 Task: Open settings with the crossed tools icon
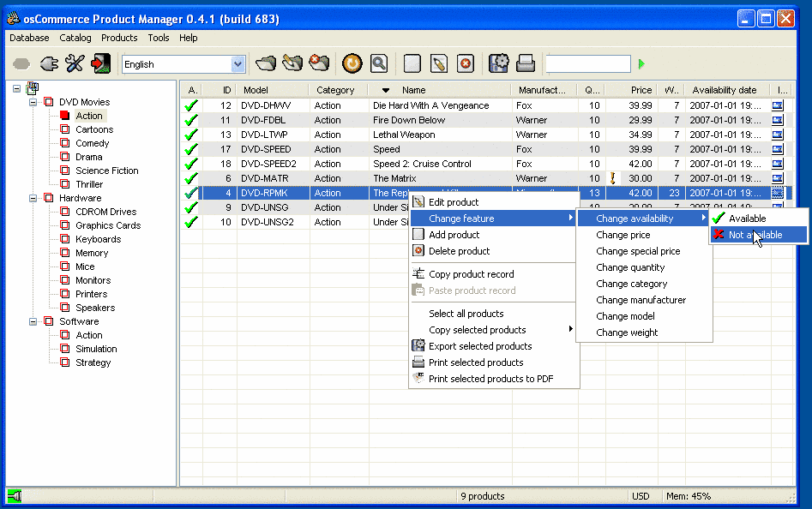tap(75, 63)
